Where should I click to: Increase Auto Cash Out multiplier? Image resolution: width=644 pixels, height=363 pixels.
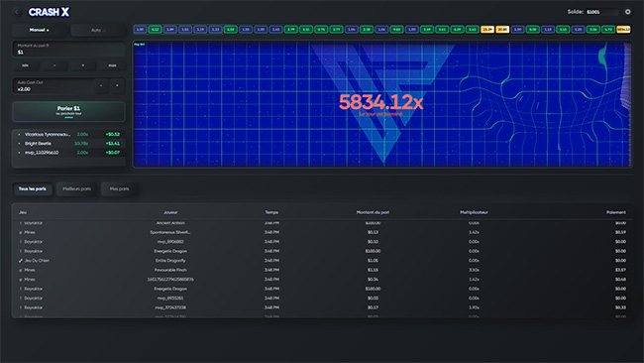(117, 85)
